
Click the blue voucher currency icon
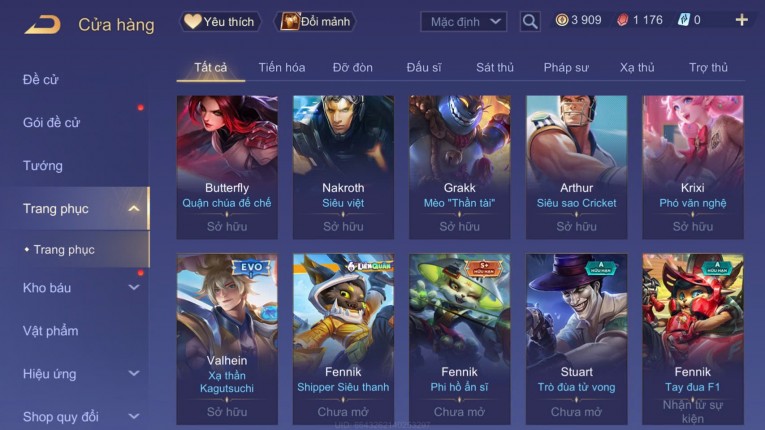(x=684, y=20)
